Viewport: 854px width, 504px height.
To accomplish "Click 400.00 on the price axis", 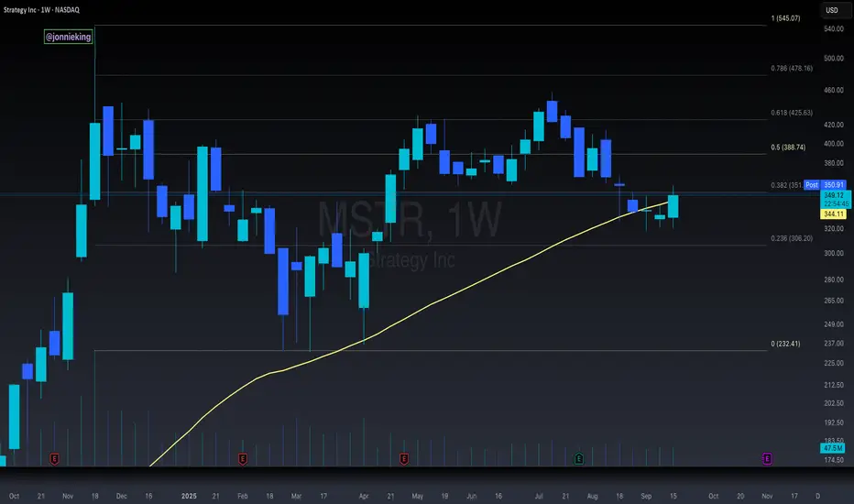I will [x=834, y=144].
